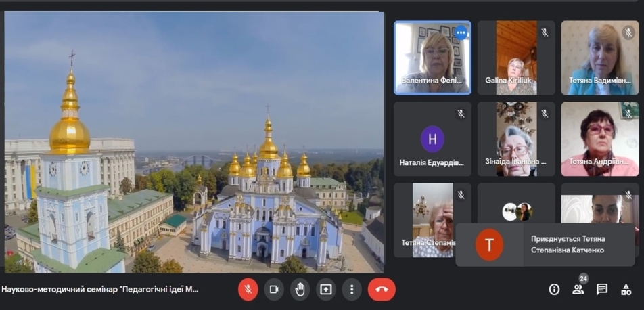Open the chat panel icon

coord(602,290)
